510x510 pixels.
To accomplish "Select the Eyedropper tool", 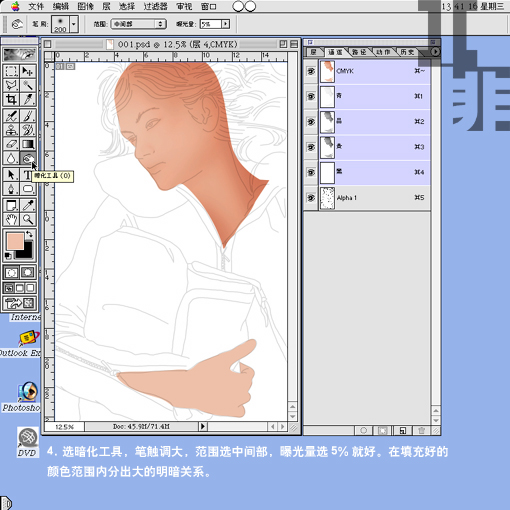I will point(28,205).
